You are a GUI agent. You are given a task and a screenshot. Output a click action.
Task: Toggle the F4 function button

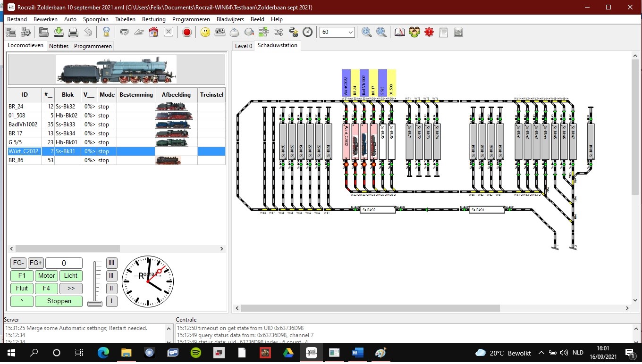tap(47, 289)
